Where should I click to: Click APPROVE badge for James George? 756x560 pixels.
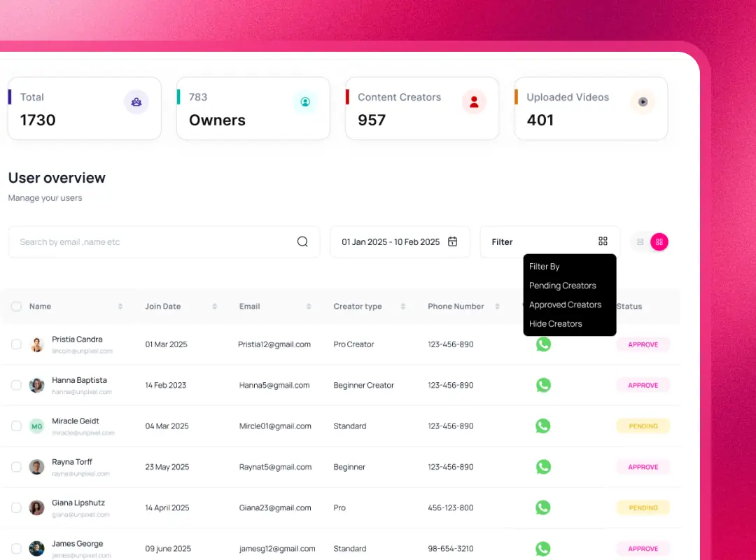(x=643, y=548)
